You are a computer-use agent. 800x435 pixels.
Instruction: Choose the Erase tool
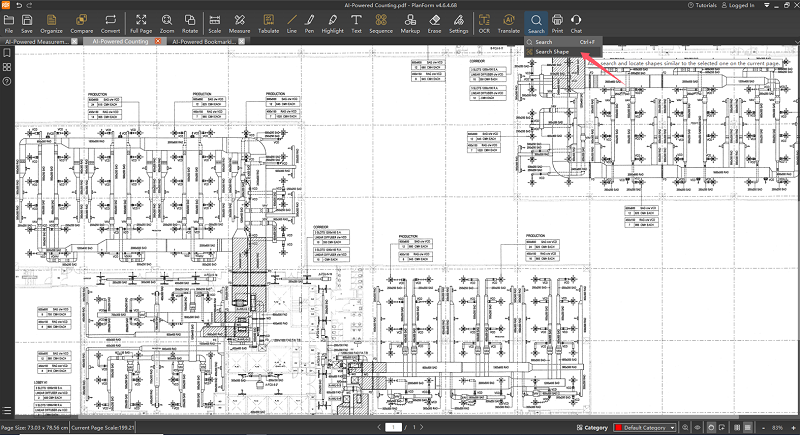pyautogui.click(x=433, y=23)
